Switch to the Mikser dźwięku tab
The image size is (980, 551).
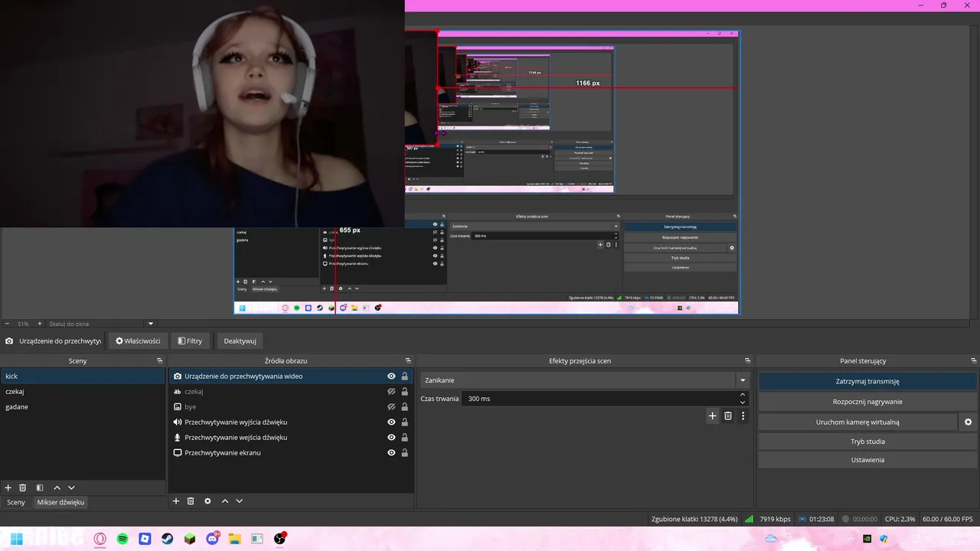tap(60, 502)
